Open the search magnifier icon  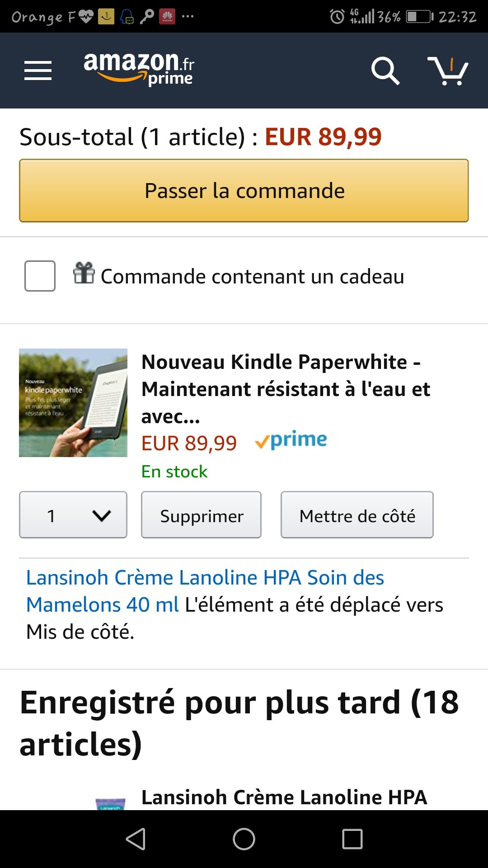point(385,71)
